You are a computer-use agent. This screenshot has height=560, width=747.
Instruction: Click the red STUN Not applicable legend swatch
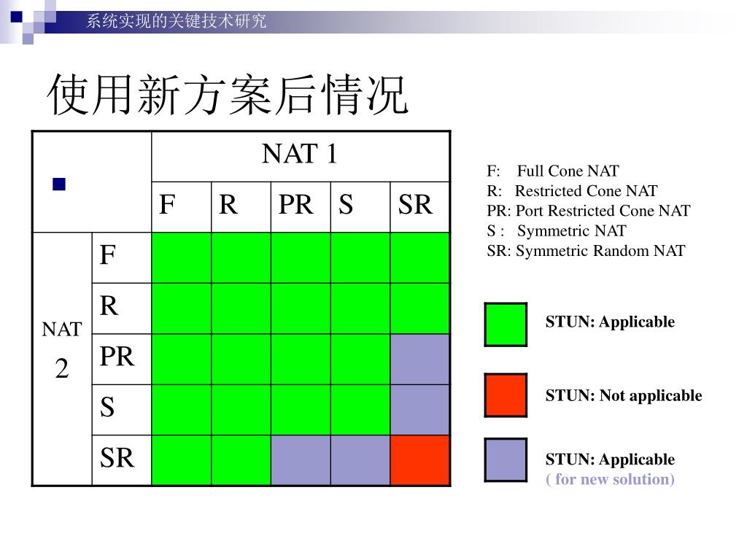tap(506, 395)
